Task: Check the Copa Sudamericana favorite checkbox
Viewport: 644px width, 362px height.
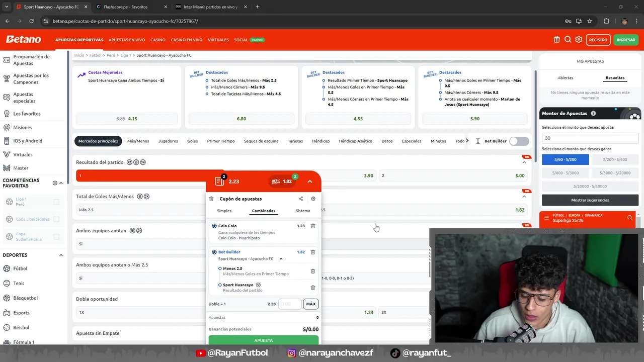Action: coord(56,236)
